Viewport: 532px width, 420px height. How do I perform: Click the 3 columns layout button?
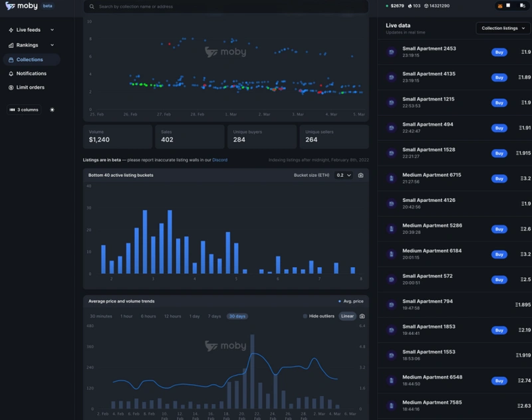point(24,110)
